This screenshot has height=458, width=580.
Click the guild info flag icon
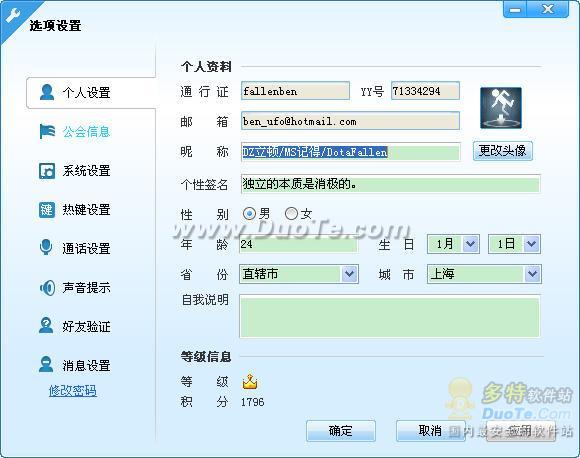(x=47, y=131)
